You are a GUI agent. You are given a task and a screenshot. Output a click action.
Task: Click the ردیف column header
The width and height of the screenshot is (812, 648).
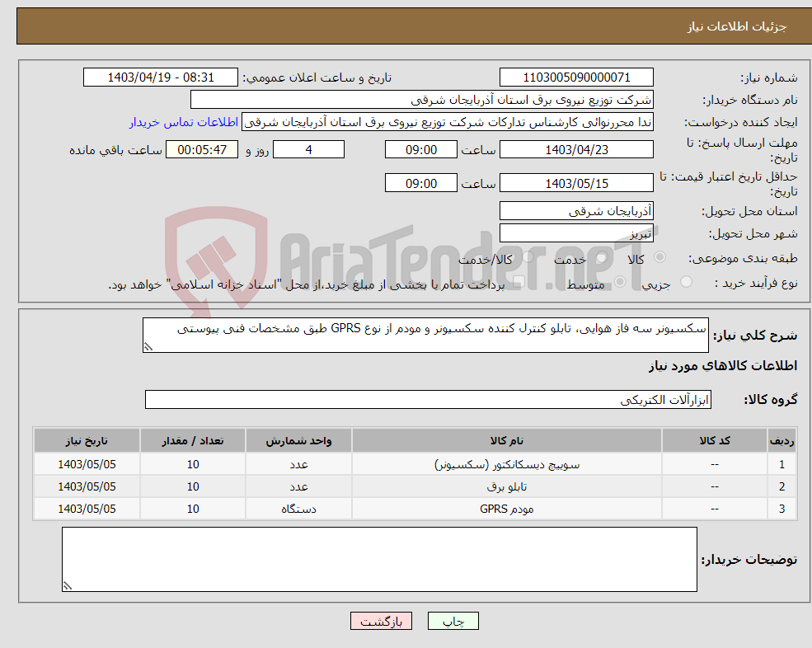coord(782,441)
